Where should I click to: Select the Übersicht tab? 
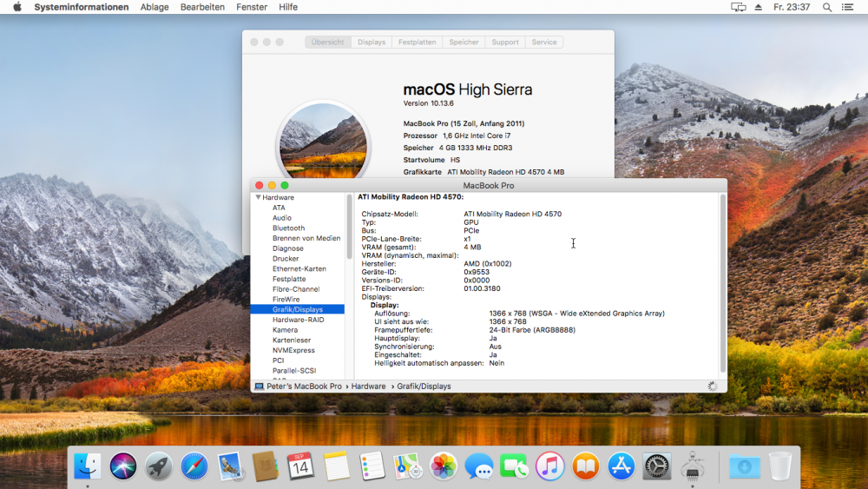tap(328, 42)
